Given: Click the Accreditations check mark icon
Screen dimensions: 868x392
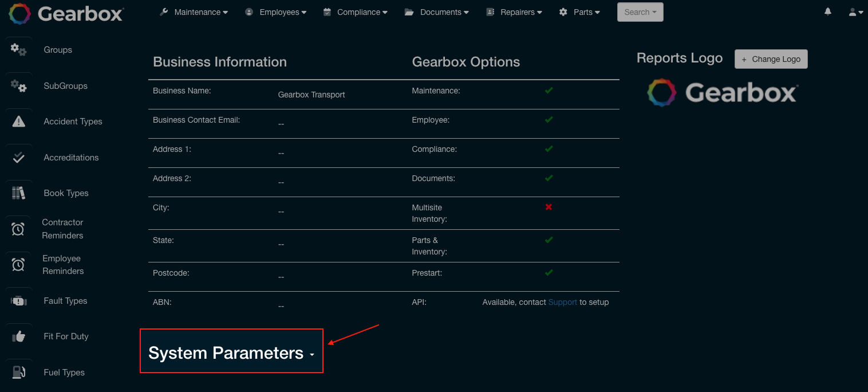Looking at the screenshot, I should [x=18, y=158].
